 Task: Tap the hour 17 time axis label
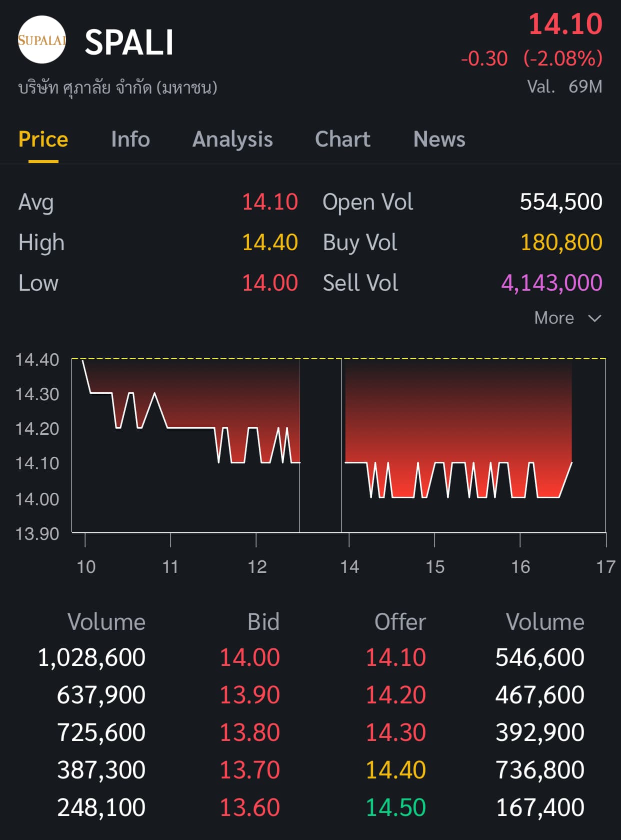coord(606,567)
